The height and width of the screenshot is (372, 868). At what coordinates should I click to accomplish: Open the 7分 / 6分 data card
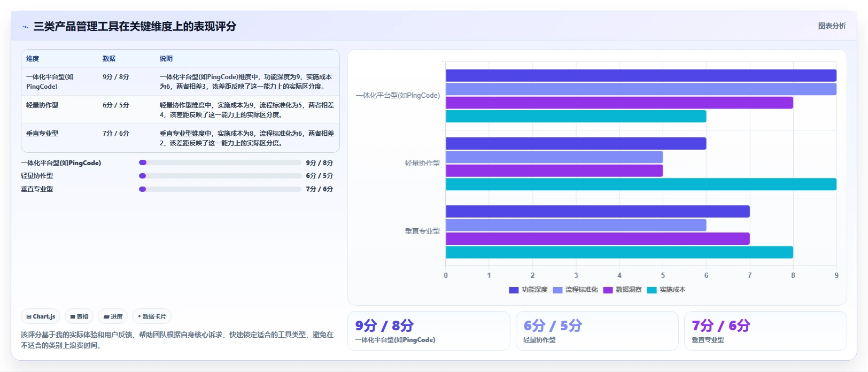(765, 331)
